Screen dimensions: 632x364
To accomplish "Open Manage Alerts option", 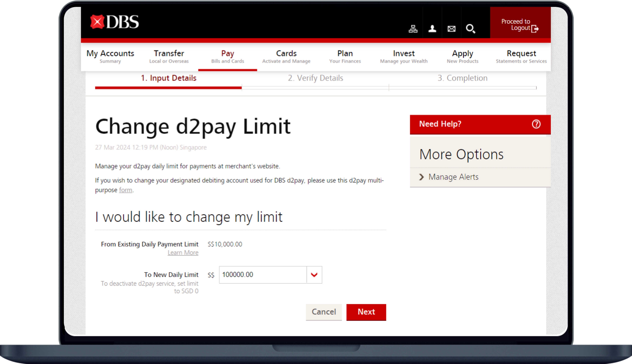I will [453, 177].
